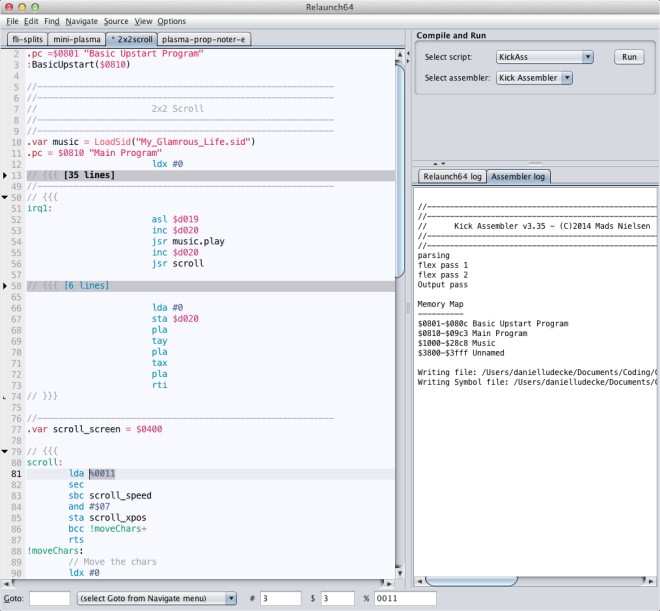660x611 pixels.
Task: Expand the folded 35 lines block
Action: (x=5, y=175)
